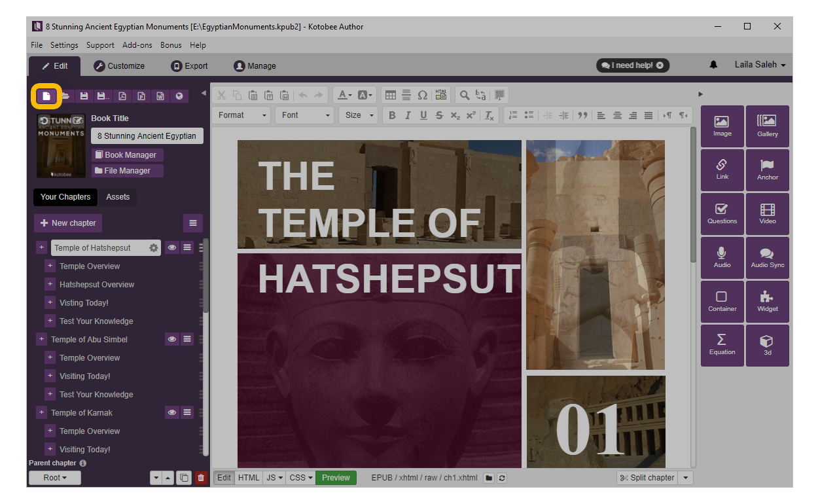Click the New chapter button
This screenshot has height=504, width=818.
[x=68, y=223]
